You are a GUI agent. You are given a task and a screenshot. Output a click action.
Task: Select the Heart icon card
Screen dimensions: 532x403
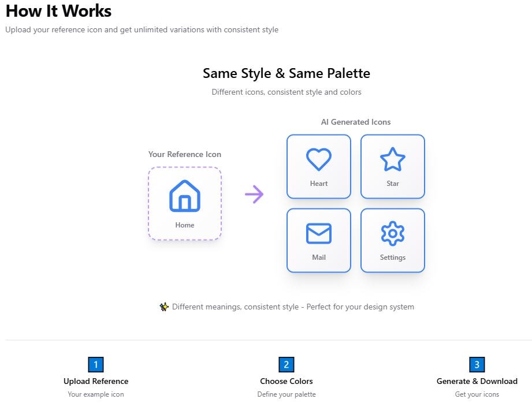pyautogui.click(x=318, y=166)
